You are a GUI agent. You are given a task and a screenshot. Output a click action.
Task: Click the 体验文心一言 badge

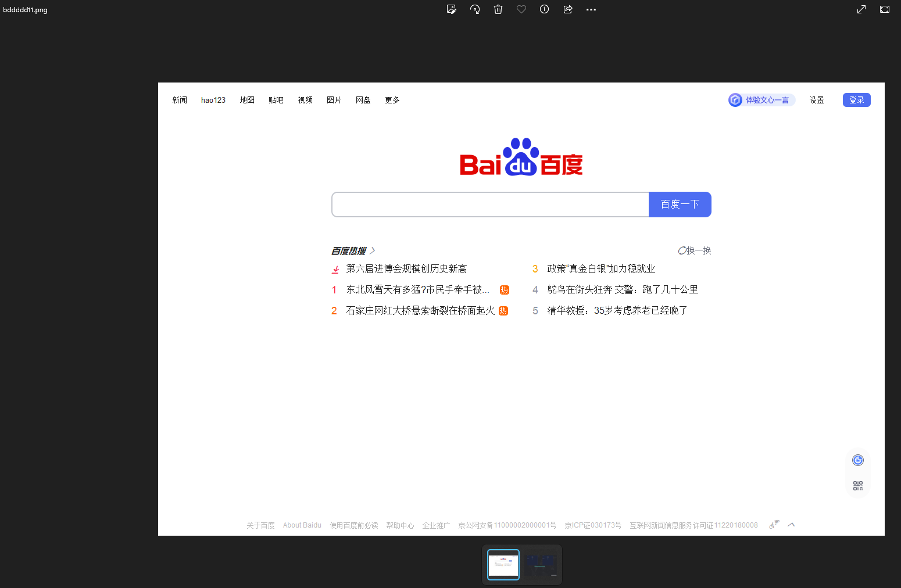point(761,100)
